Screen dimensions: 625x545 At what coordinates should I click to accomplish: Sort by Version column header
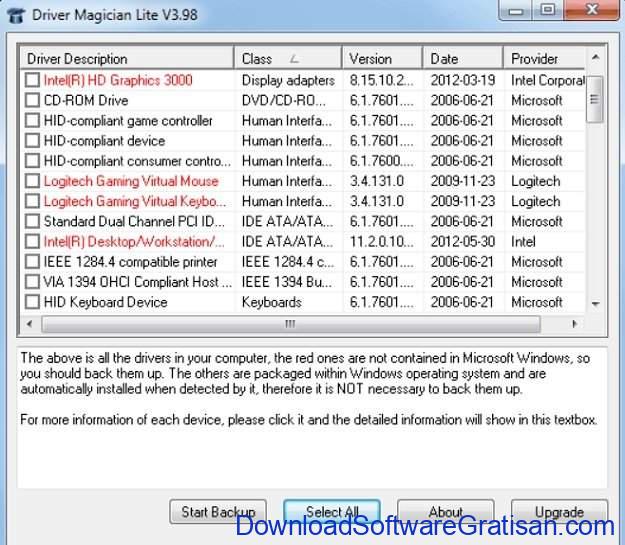click(382, 59)
